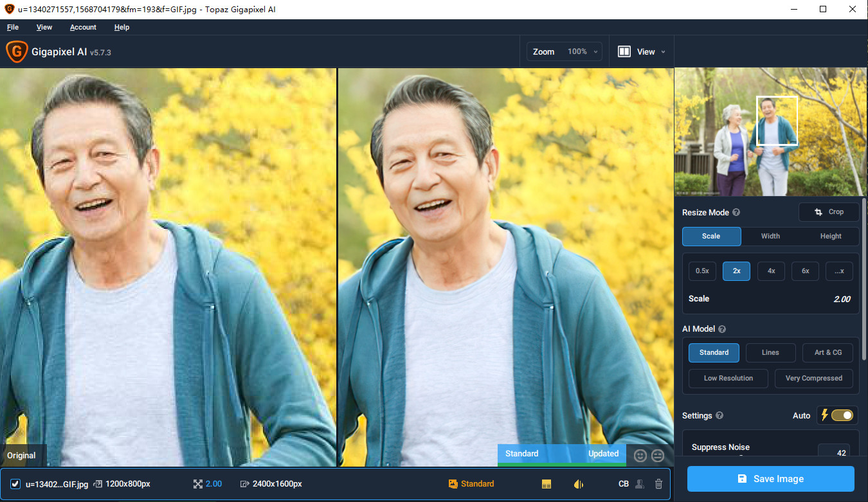Select the u=13402...GIF.jpg file name

(x=57, y=484)
